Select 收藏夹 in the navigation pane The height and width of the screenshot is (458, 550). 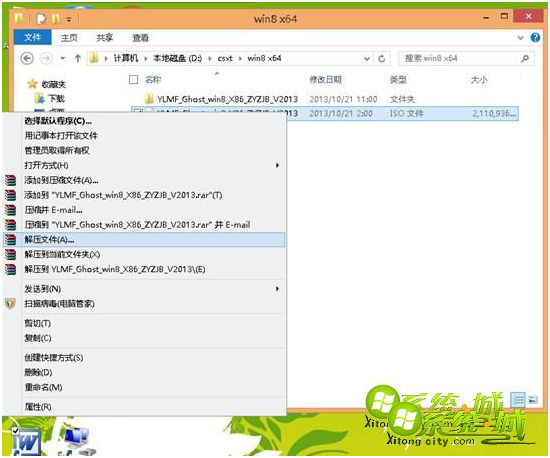click(x=47, y=84)
